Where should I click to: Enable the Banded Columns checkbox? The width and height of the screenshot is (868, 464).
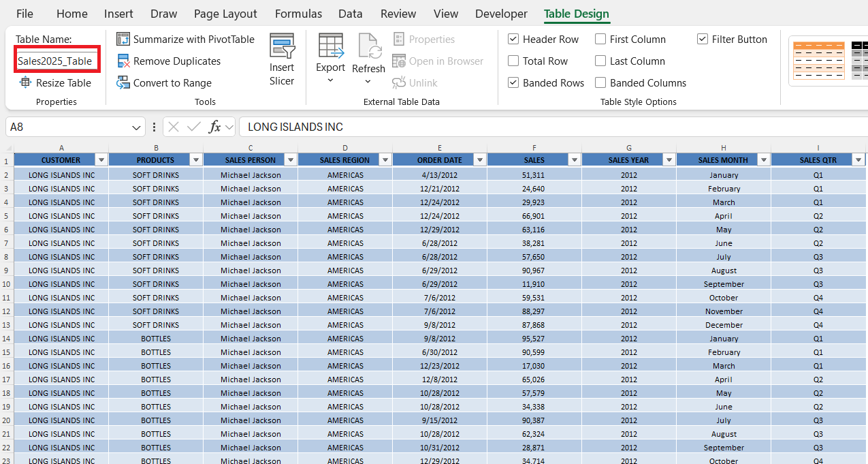pyautogui.click(x=600, y=82)
